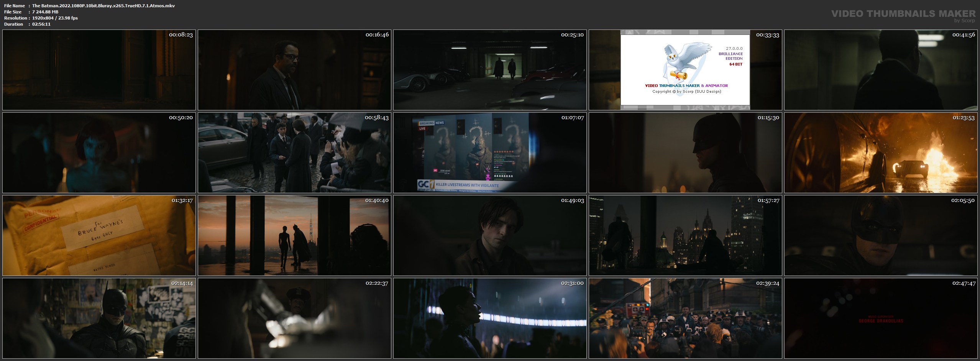Click the night city skyline thumbnail at 01:57:27
This screenshot has width=980, height=361.
[x=685, y=236]
